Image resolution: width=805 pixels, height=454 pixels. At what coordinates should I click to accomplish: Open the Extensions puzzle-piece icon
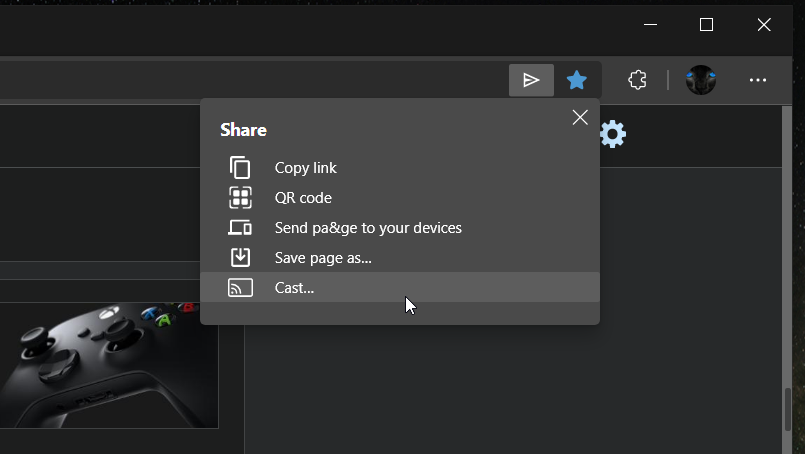(637, 80)
